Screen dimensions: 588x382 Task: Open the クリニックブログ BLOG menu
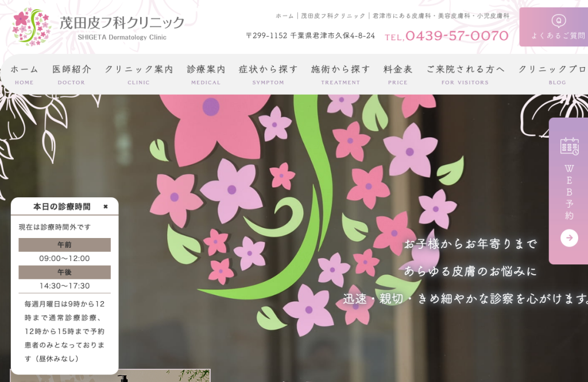click(x=553, y=74)
